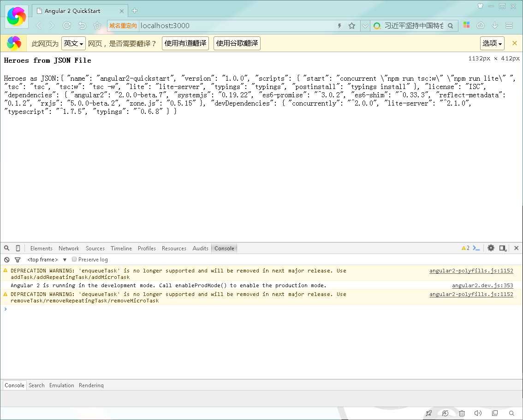Open DevTools settings gear

point(491,248)
